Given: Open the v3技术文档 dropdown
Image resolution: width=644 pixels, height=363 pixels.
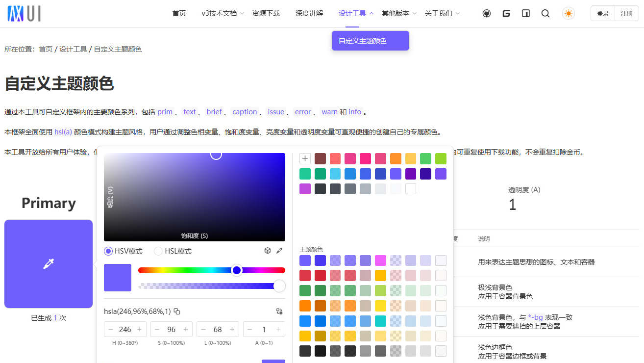Looking at the screenshot, I should click(x=220, y=13).
